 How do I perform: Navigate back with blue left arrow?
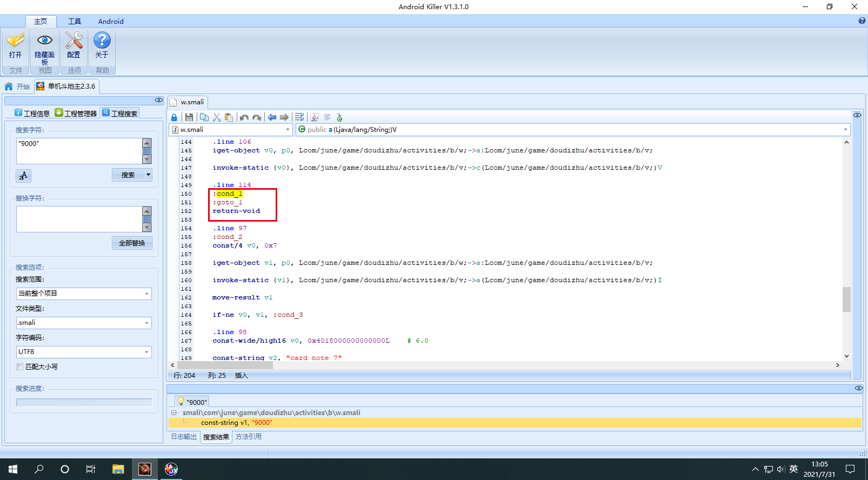272,117
